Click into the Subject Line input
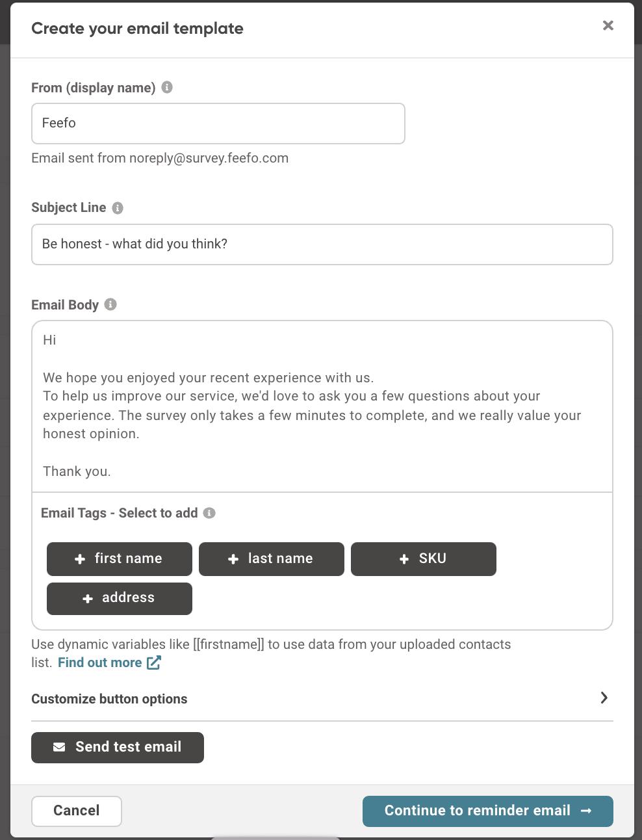 (x=322, y=244)
